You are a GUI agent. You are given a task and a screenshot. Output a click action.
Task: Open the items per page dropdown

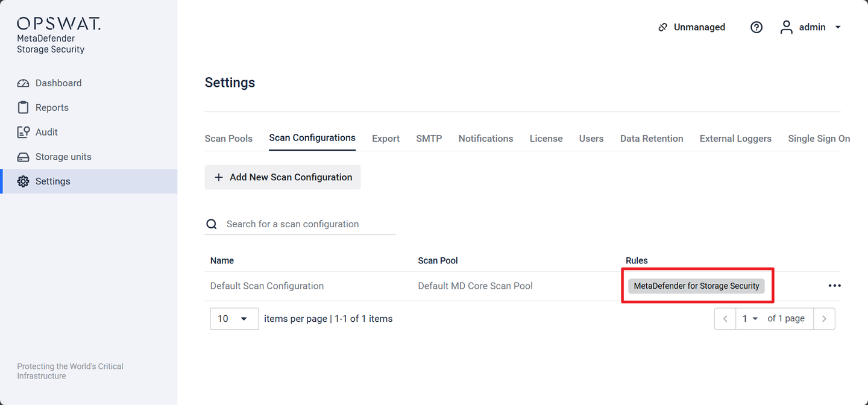click(x=234, y=319)
